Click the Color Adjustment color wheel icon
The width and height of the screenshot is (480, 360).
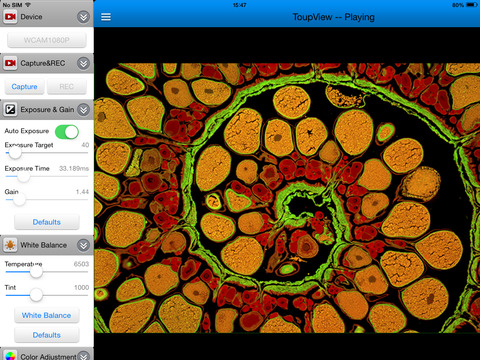[10, 355]
